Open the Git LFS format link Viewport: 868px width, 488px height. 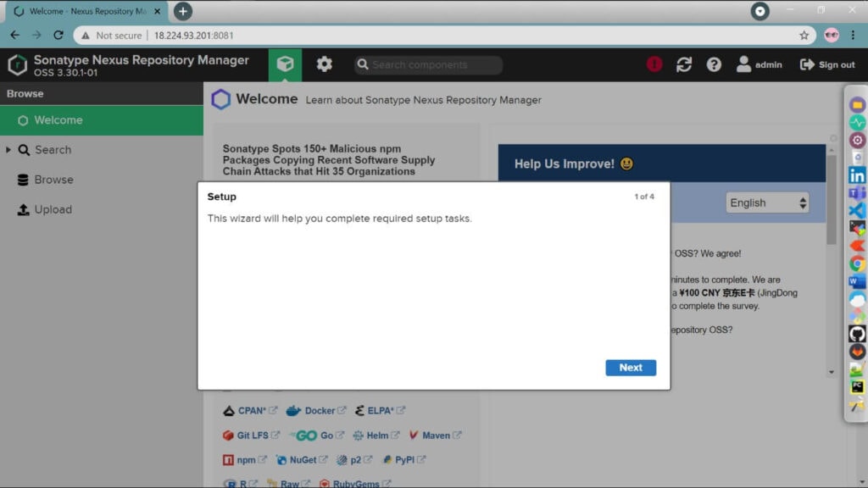click(251, 435)
